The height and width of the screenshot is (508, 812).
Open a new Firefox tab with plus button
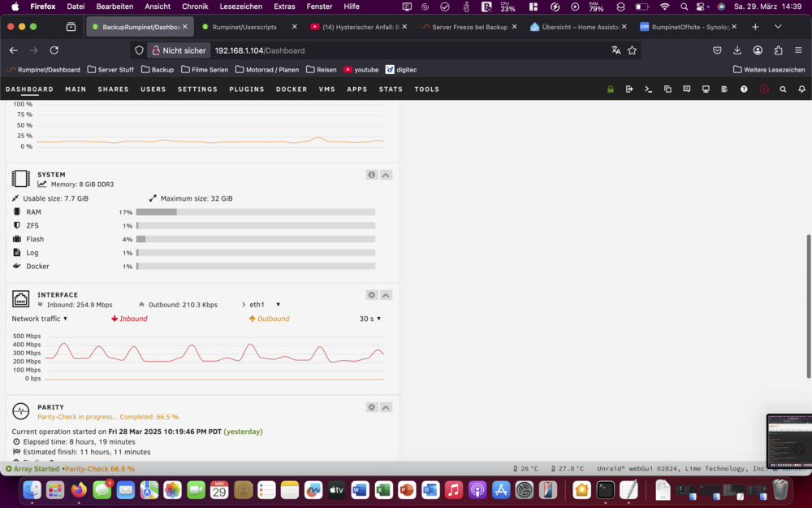(755, 27)
